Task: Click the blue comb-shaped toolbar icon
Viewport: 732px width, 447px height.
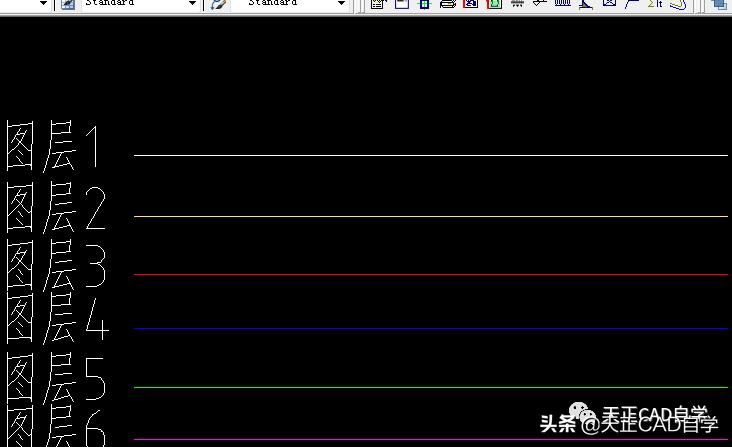Action: (563, 4)
